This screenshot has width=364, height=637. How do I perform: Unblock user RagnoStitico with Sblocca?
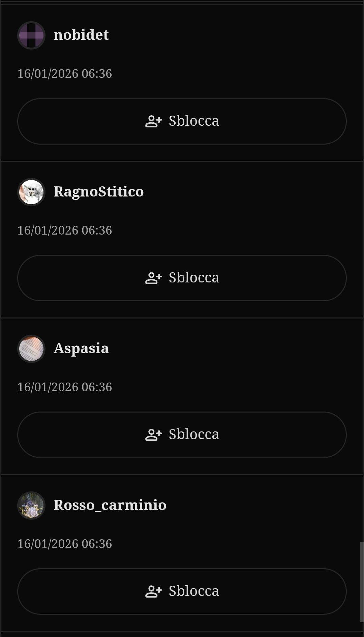coord(182,278)
